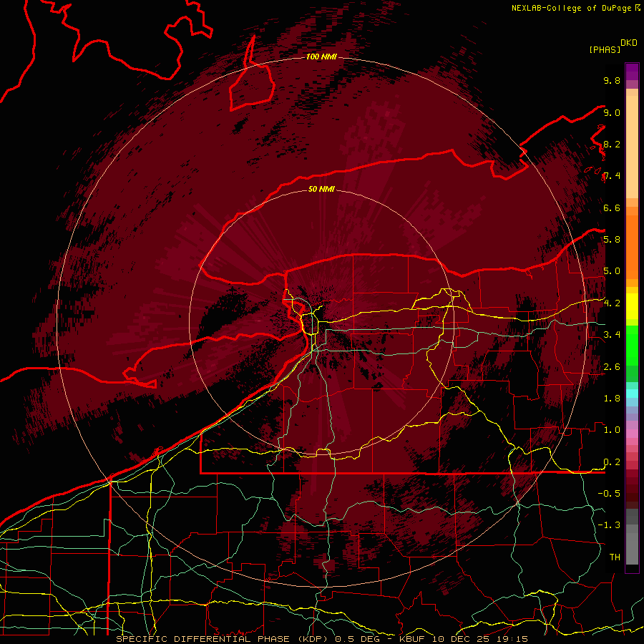Select the 50 NMI range ring label
Viewport: 644px width, 644px height.
(321, 189)
